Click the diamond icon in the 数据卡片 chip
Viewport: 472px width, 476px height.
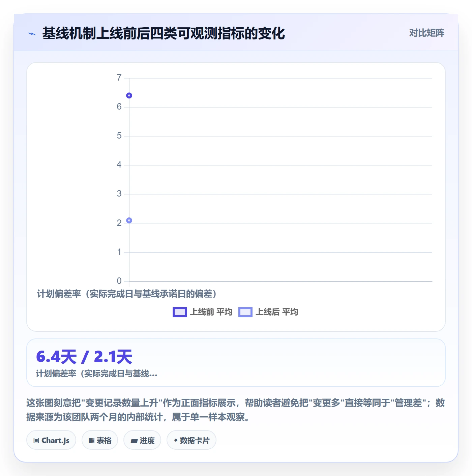(176, 440)
